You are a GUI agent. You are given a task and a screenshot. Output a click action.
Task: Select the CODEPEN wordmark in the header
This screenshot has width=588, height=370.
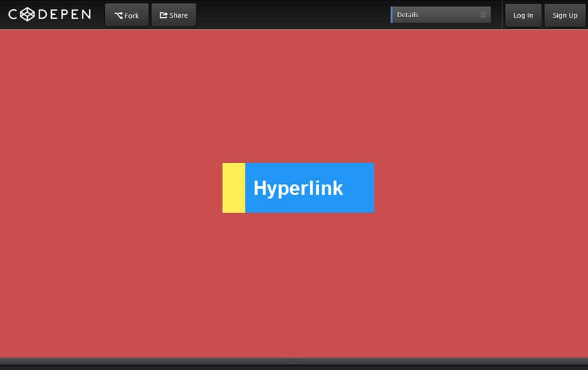pos(49,14)
